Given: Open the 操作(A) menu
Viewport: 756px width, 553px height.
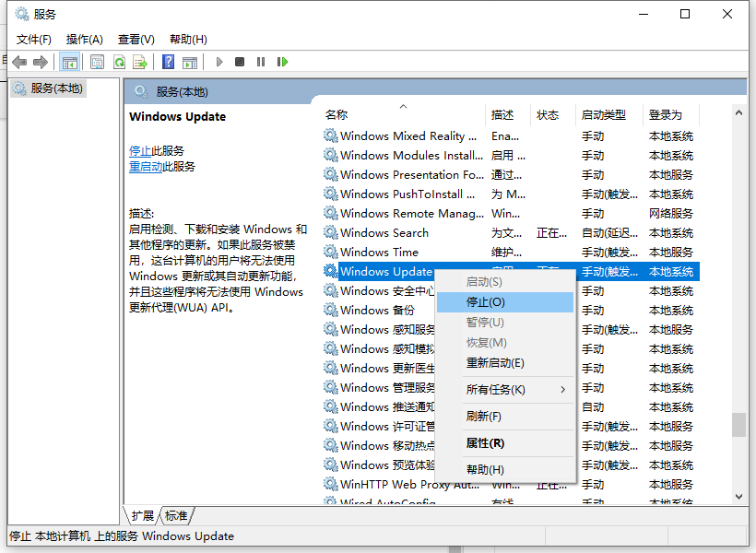Looking at the screenshot, I should point(85,40).
